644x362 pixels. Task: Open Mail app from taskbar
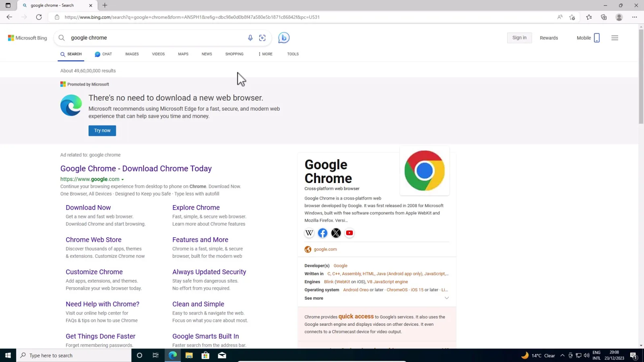click(x=222, y=356)
